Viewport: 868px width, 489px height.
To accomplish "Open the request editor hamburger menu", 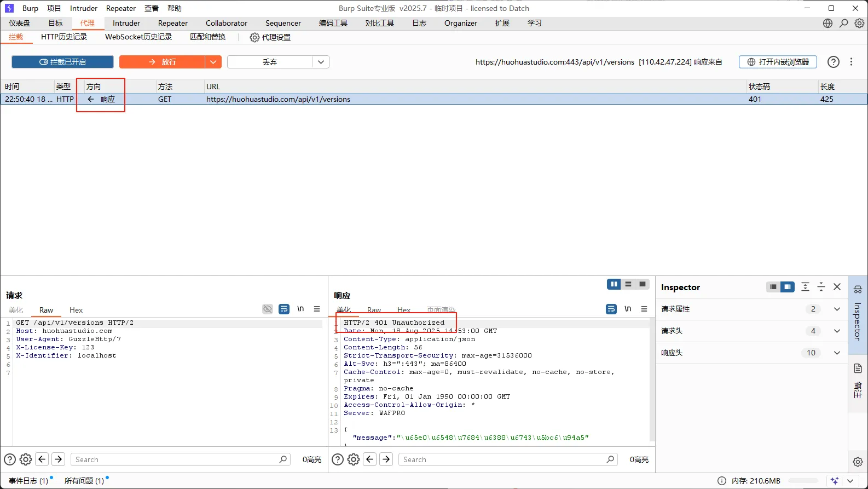I will [317, 309].
